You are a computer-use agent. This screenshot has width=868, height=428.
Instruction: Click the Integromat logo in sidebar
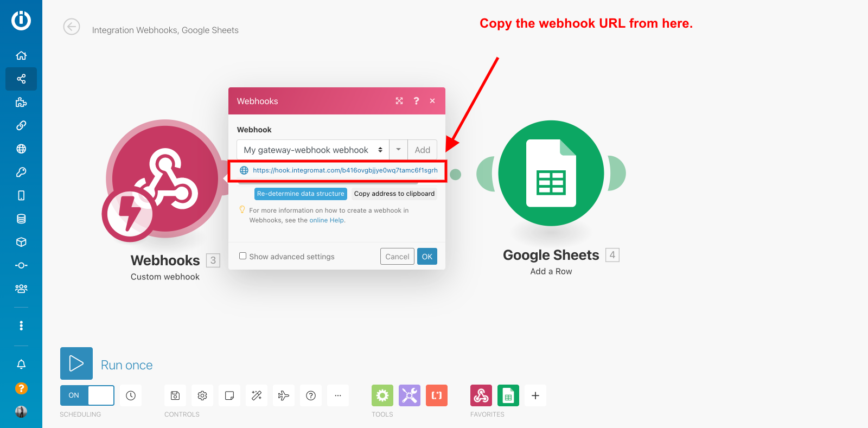(21, 20)
